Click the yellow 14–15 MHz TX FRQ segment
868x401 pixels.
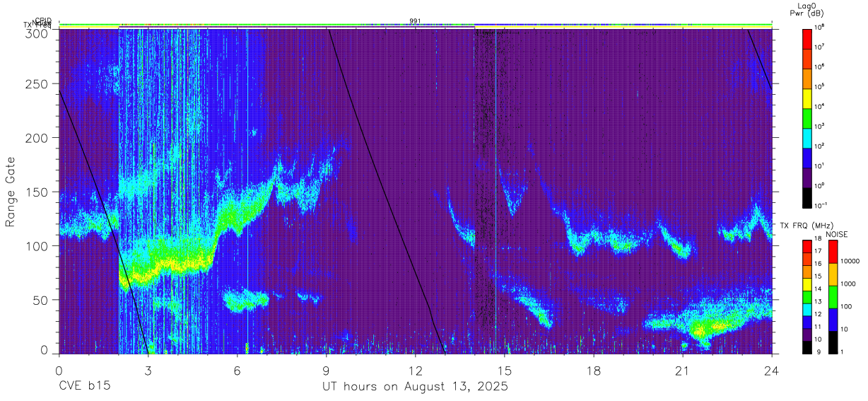(807, 283)
